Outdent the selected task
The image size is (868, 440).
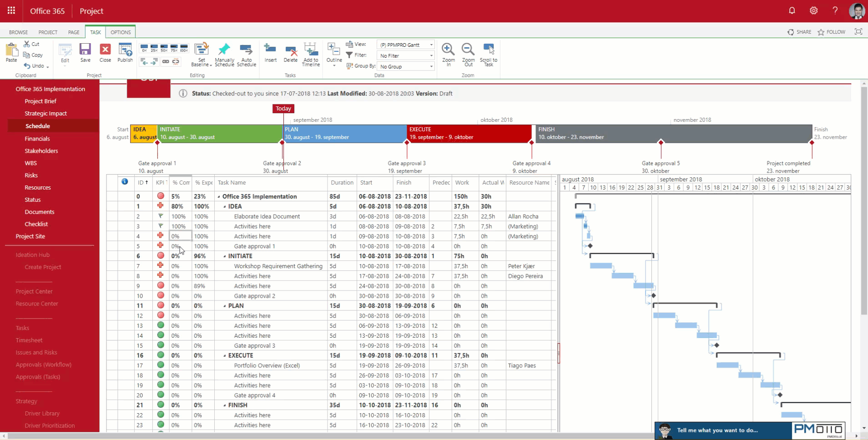144,61
